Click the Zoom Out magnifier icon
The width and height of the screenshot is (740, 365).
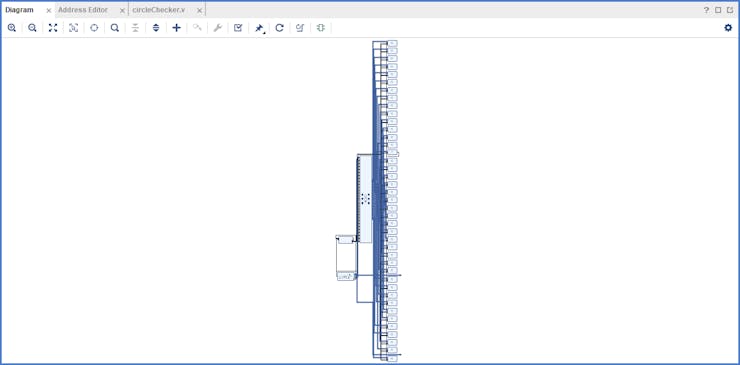coord(32,28)
